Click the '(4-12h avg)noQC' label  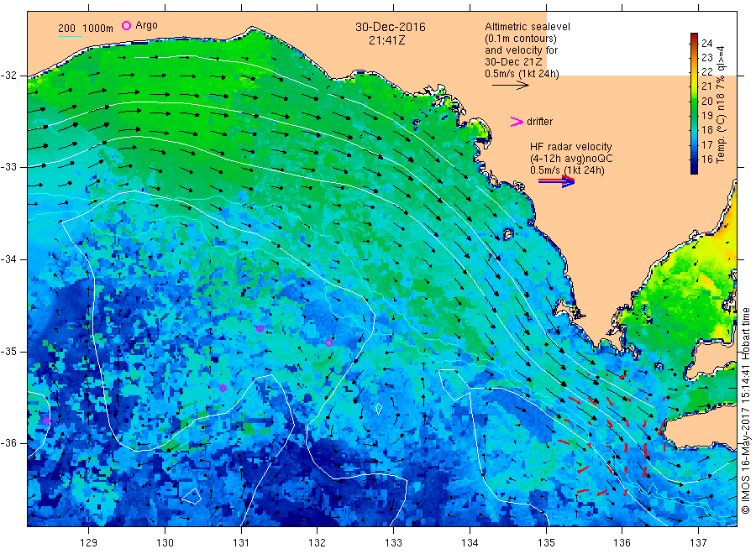571,159
